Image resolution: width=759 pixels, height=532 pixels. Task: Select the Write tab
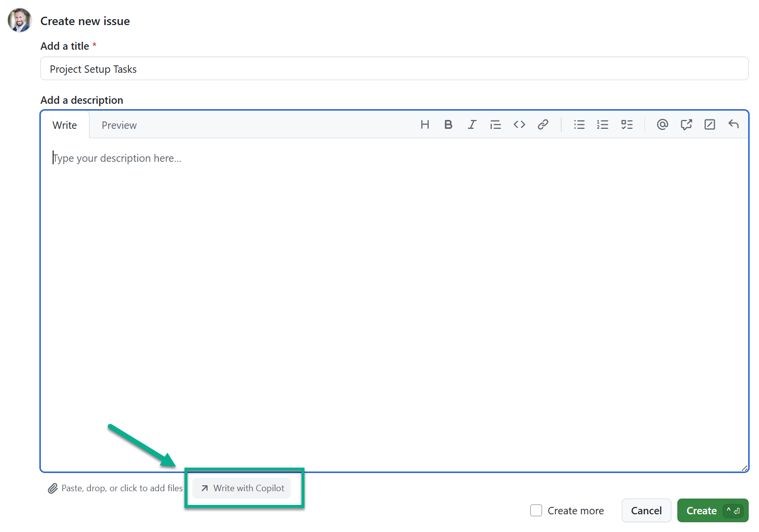point(64,125)
